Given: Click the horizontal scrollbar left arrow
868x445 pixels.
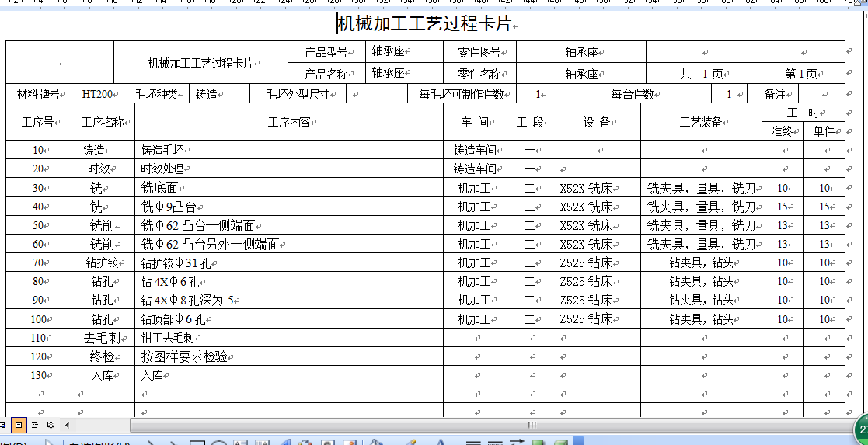Looking at the screenshot, I should 67,425.
